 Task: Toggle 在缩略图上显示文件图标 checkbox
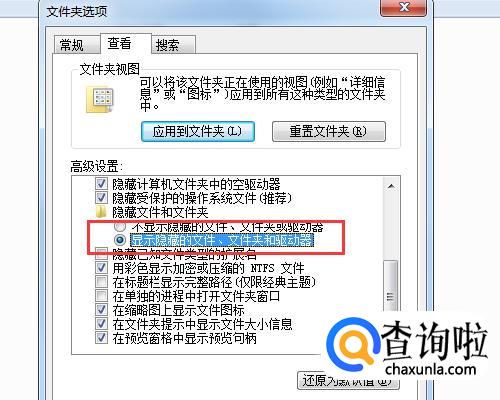[x=101, y=310]
